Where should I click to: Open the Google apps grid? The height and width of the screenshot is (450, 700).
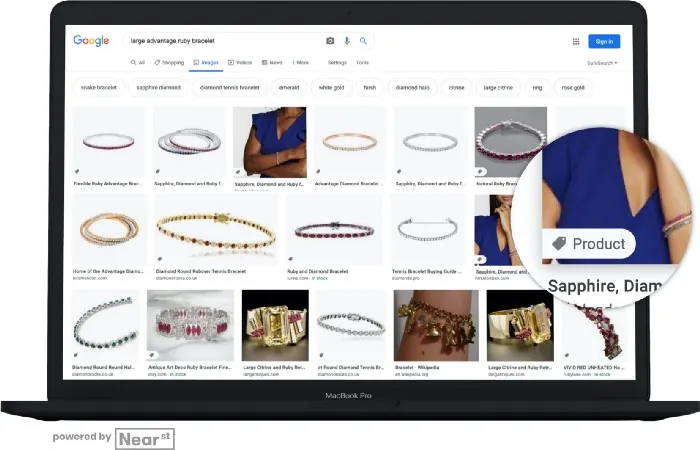click(576, 42)
